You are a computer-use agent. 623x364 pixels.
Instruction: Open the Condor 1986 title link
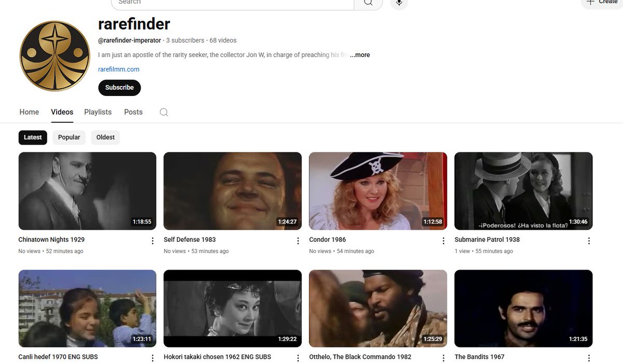[x=327, y=240]
